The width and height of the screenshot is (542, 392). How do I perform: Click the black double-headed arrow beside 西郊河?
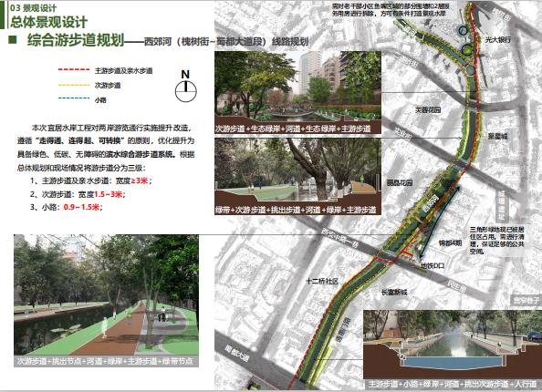tap(442, 222)
